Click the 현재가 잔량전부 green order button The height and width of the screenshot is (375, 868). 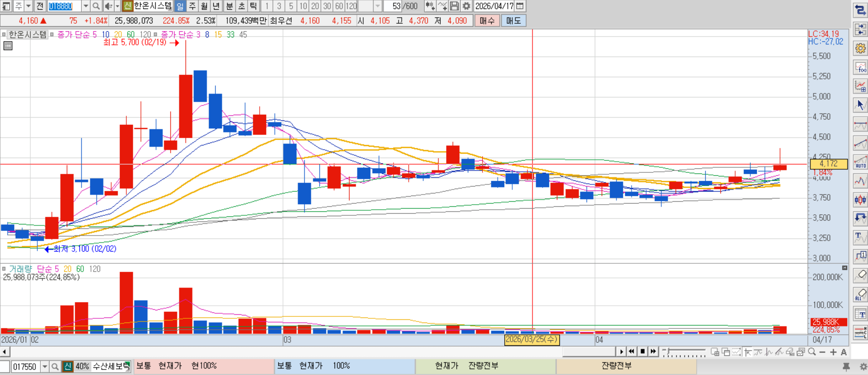click(486, 366)
